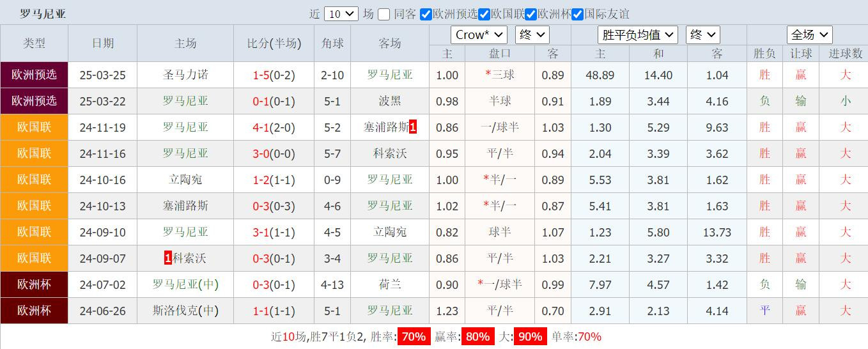This screenshot has width=868, height=349.
Task: Click the 比分(半场) column header
Action: [x=274, y=43]
